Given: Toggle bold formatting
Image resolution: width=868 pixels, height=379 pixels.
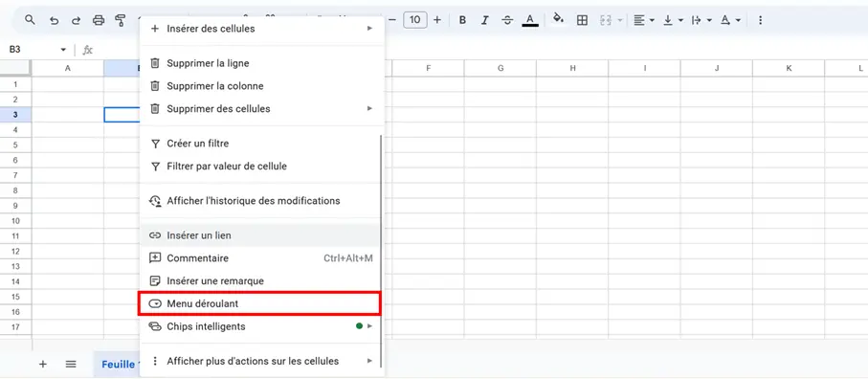Looking at the screenshot, I should (463, 20).
